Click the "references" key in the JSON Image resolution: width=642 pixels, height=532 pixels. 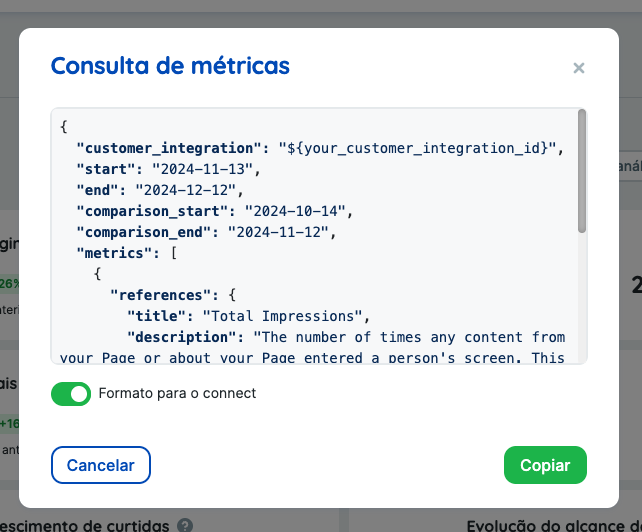pyautogui.click(x=160, y=295)
